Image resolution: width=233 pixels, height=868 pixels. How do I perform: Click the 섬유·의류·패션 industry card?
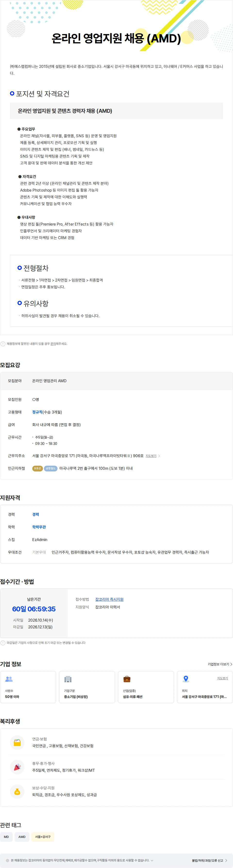[146, 687]
